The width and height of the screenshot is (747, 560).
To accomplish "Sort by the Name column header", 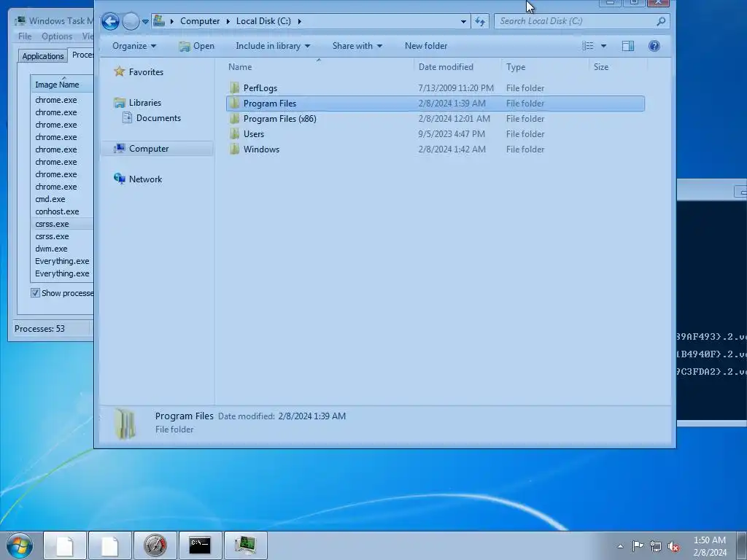I will pyautogui.click(x=320, y=67).
